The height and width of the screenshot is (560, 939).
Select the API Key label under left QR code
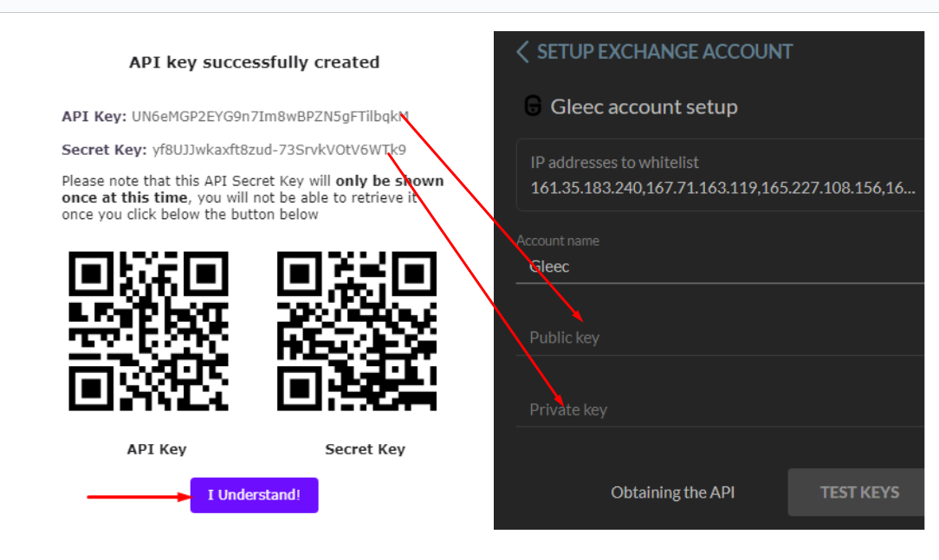[156, 448]
